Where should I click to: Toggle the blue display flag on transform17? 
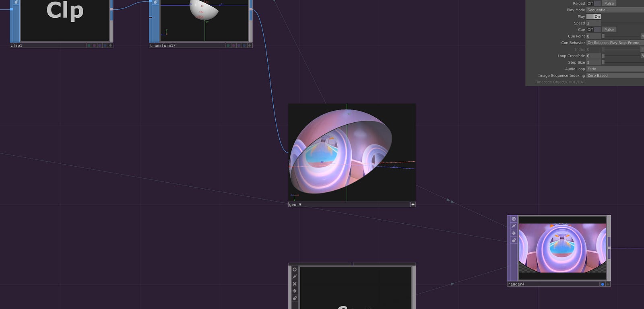pos(244,45)
